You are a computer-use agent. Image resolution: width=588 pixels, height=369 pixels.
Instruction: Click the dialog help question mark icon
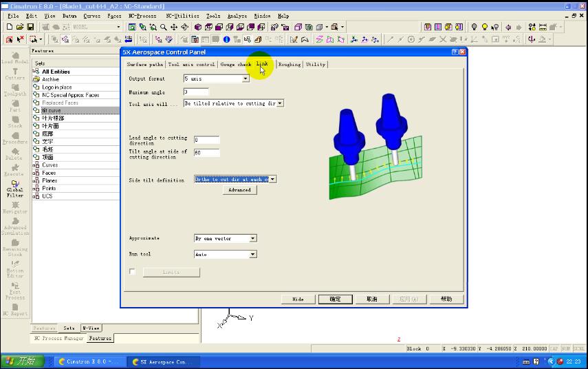point(455,52)
